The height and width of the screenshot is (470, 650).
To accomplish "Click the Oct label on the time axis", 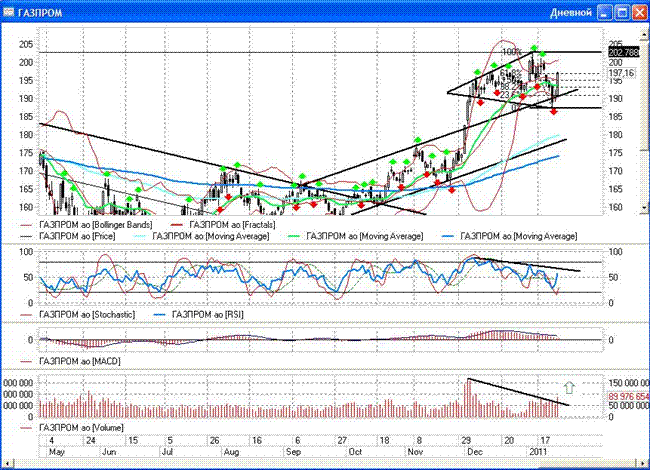I will tap(355, 452).
